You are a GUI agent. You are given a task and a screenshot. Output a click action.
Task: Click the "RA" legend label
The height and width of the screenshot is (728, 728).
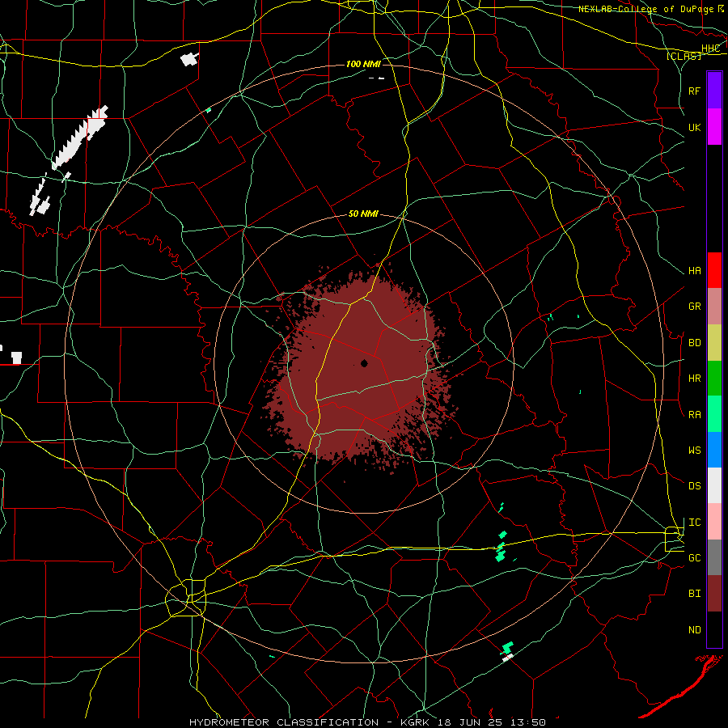[695, 415]
